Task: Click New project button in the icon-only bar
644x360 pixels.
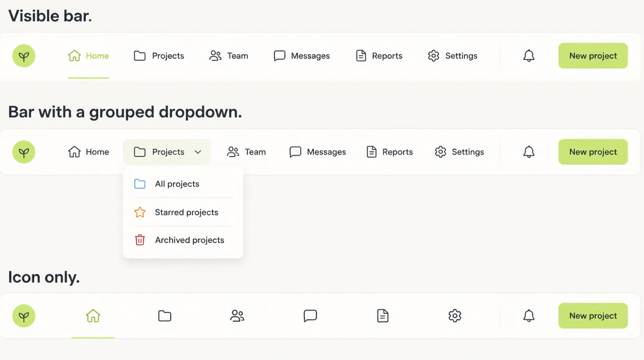Action: tap(593, 316)
